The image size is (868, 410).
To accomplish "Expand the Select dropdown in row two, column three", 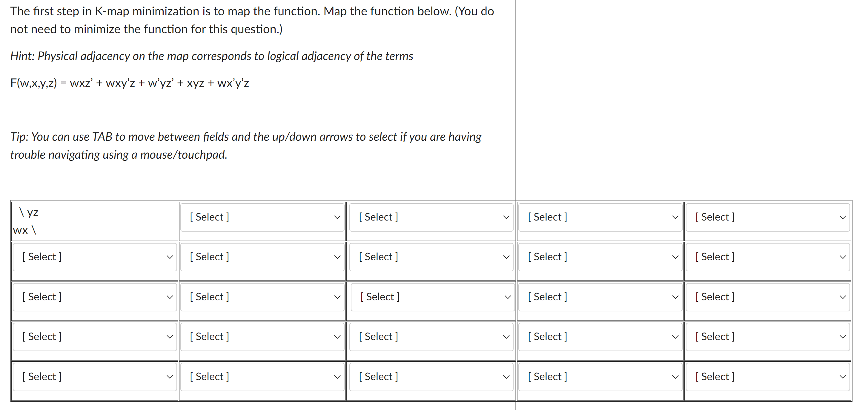I will click(x=431, y=297).
